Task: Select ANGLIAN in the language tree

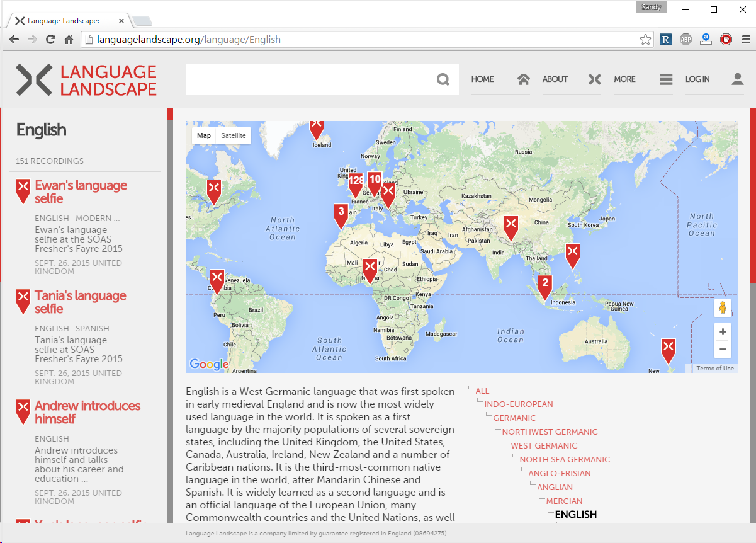Action: point(555,488)
